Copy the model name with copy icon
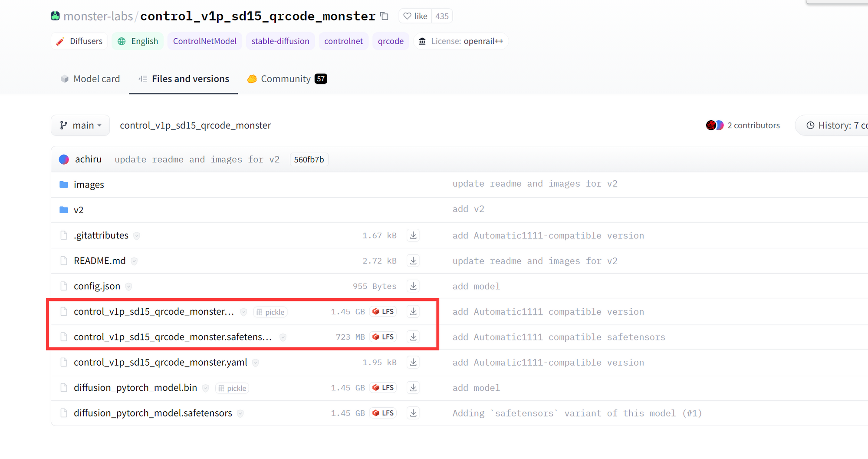 384,16
